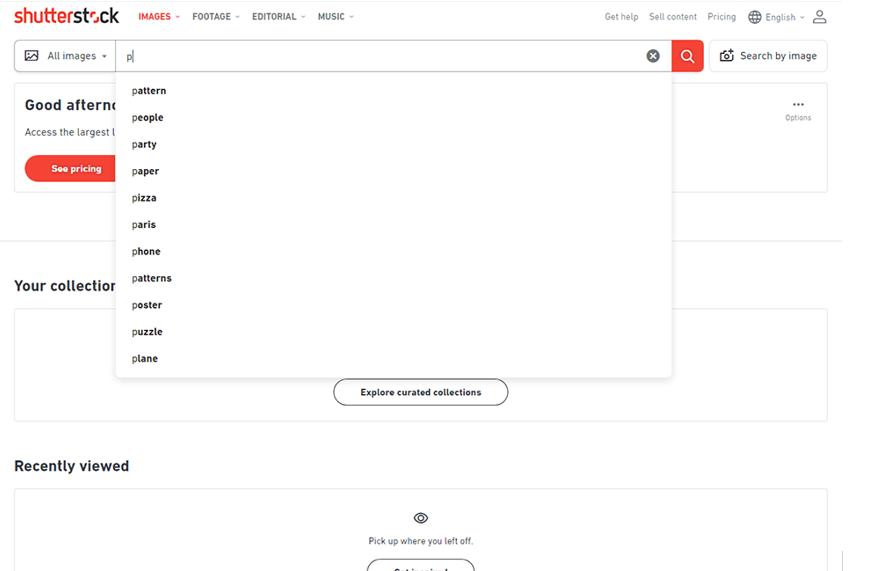Open the English language dropdown
This screenshot has height=571, width=874.
pos(776,17)
